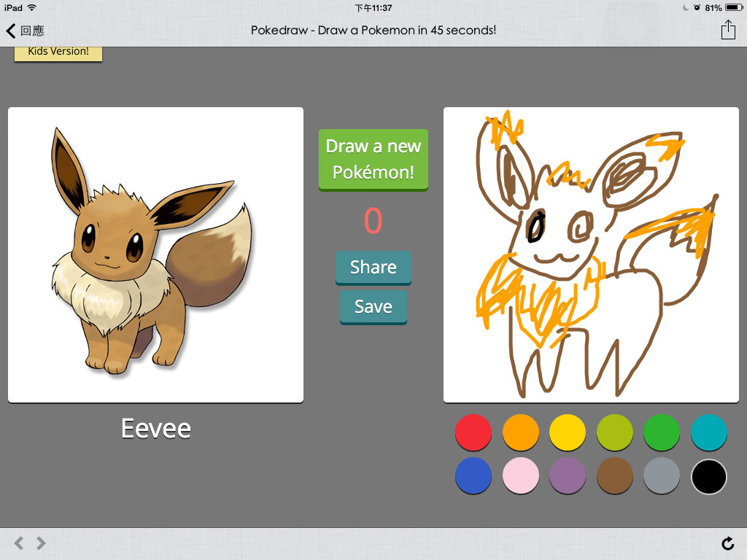
Task: Tap the back arrow labeled 回應
Action: pyautogui.click(x=25, y=31)
